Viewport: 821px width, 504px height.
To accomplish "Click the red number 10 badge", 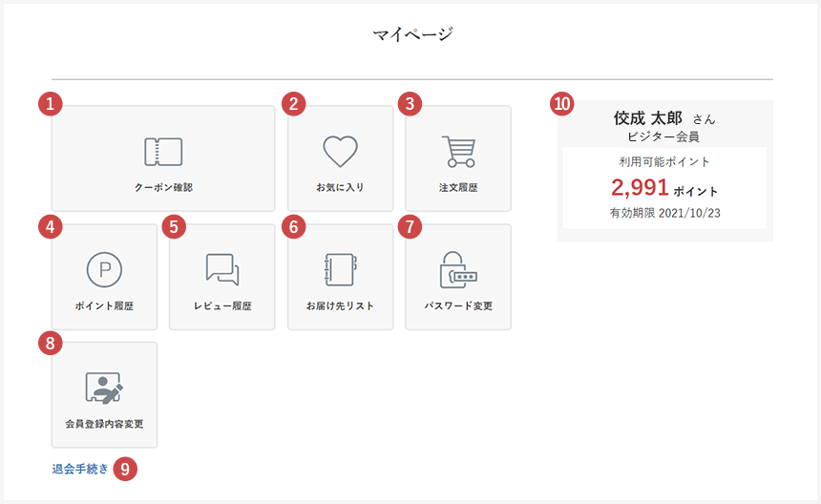I will pos(563,103).
